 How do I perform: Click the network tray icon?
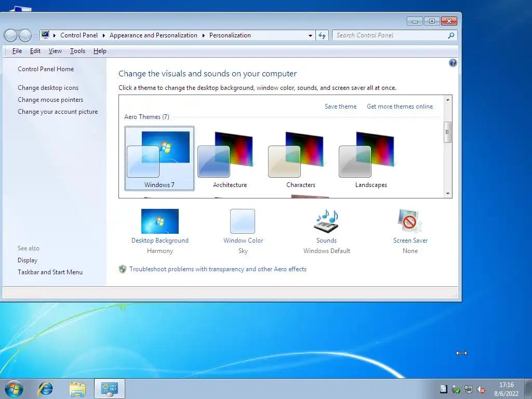pos(469,389)
